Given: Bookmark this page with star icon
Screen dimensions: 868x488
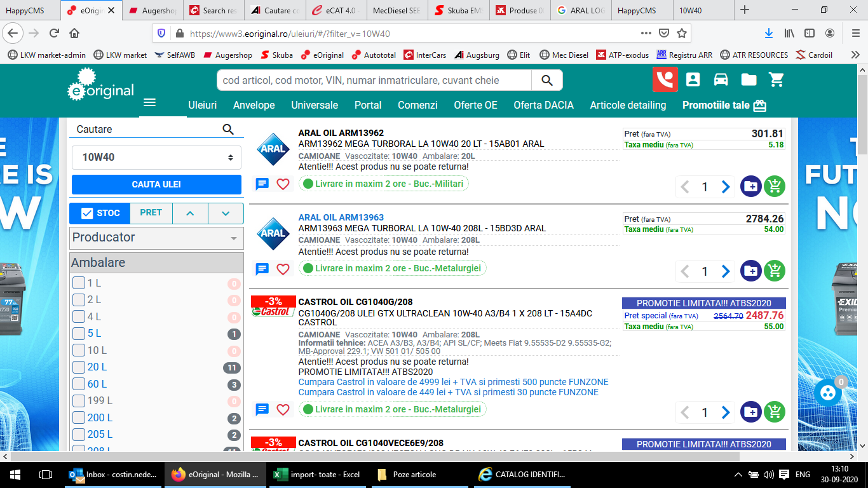Looking at the screenshot, I should click(682, 33).
